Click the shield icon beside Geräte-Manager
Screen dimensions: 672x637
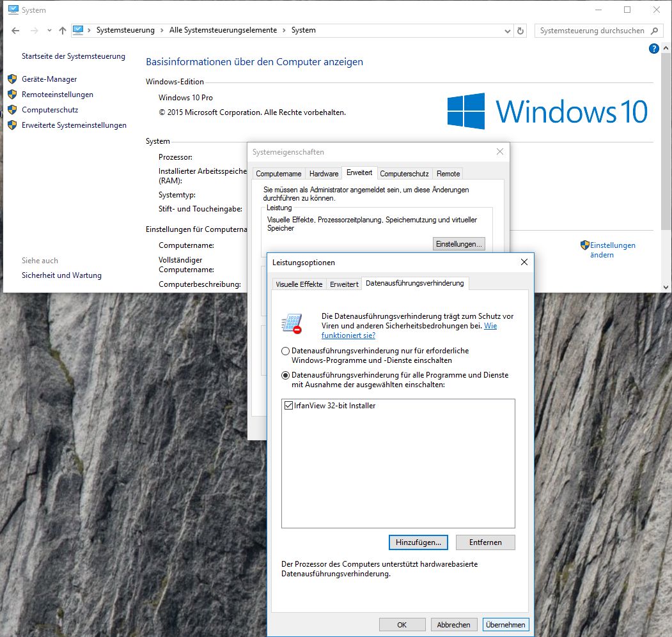coord(12,79)
